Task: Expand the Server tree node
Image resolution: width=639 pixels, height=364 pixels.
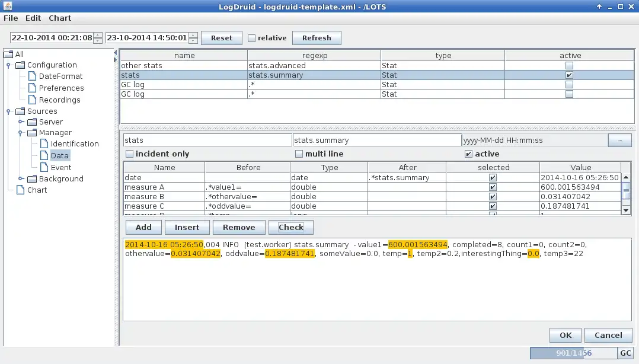Action: [x=20, y=122]
